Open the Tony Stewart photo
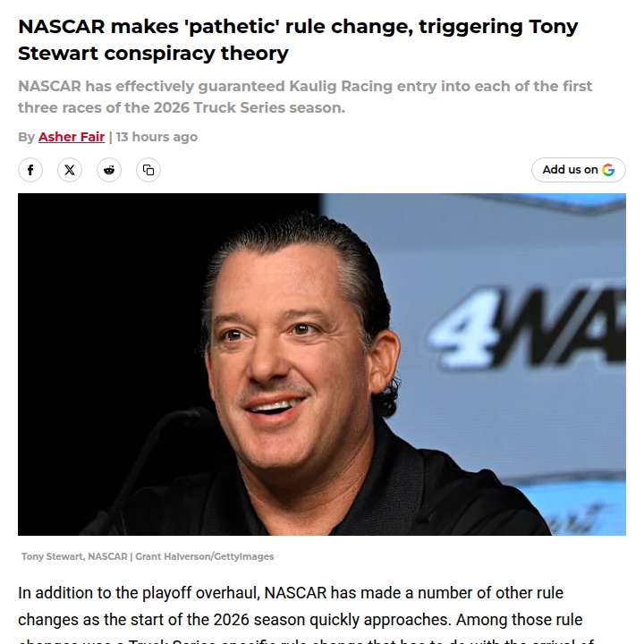644x644 pixels. (322, 364)
